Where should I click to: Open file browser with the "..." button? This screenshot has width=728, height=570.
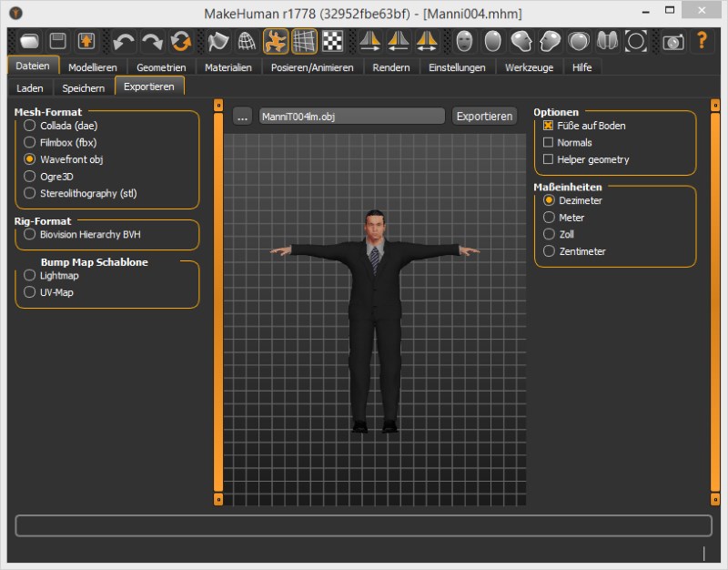242,117
